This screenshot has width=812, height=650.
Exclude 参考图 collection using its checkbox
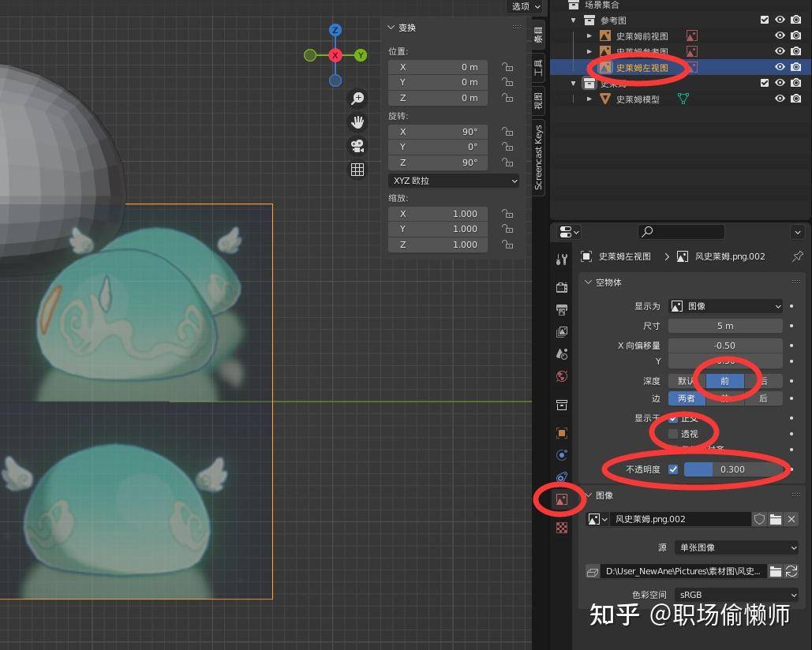765,20
